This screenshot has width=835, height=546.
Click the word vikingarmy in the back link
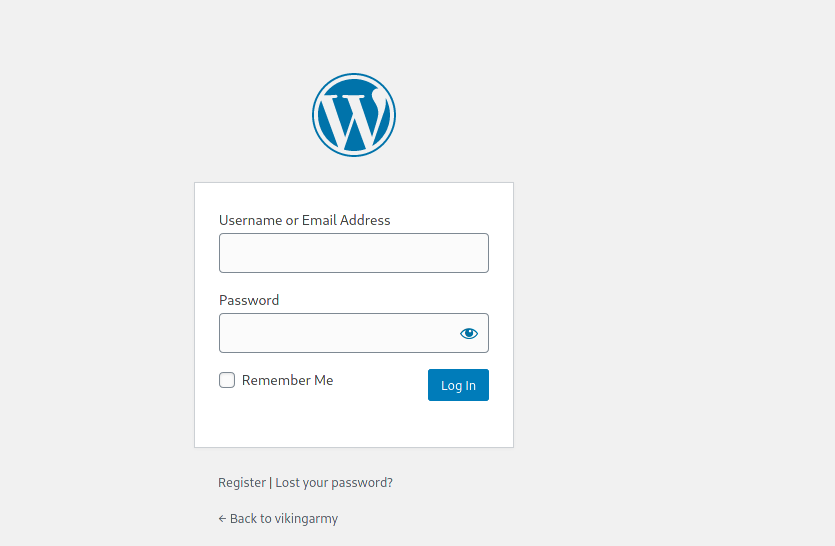(306, 518)
